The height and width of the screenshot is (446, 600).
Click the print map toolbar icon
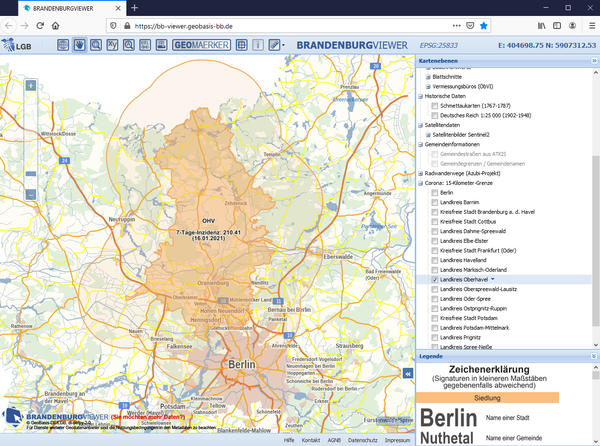pyautogui.click(x=161, y=45)
